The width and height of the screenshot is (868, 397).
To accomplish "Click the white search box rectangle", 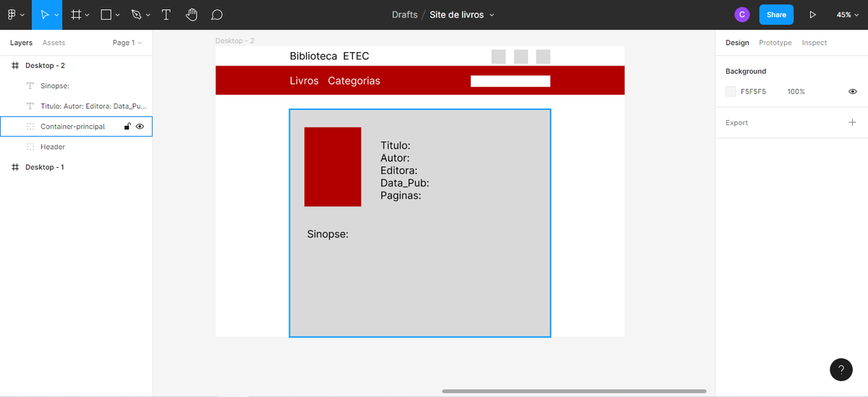I will [510, 81].
